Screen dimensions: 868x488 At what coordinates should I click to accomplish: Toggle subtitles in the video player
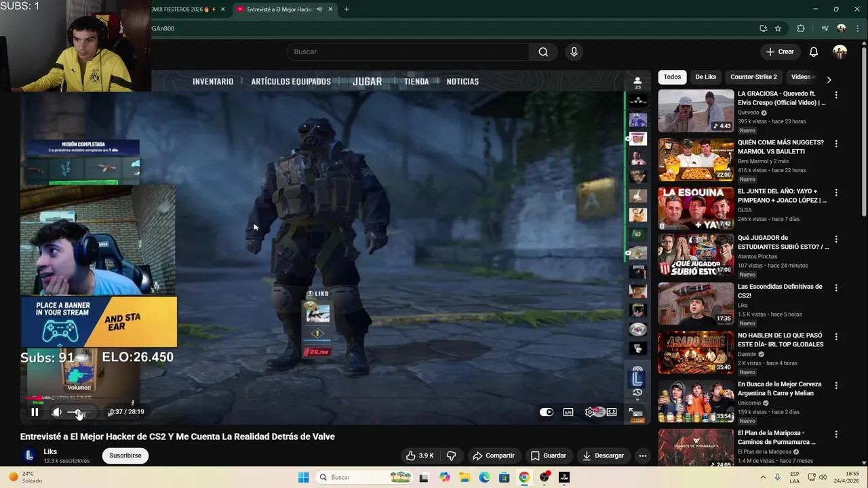[568, 412]
